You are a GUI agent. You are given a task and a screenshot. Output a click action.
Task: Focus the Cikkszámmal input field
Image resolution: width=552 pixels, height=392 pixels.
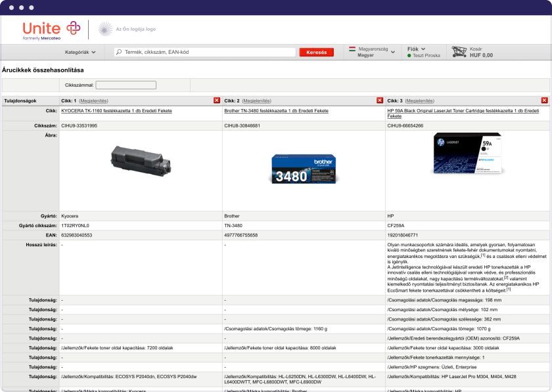click(x=126, y=85)
